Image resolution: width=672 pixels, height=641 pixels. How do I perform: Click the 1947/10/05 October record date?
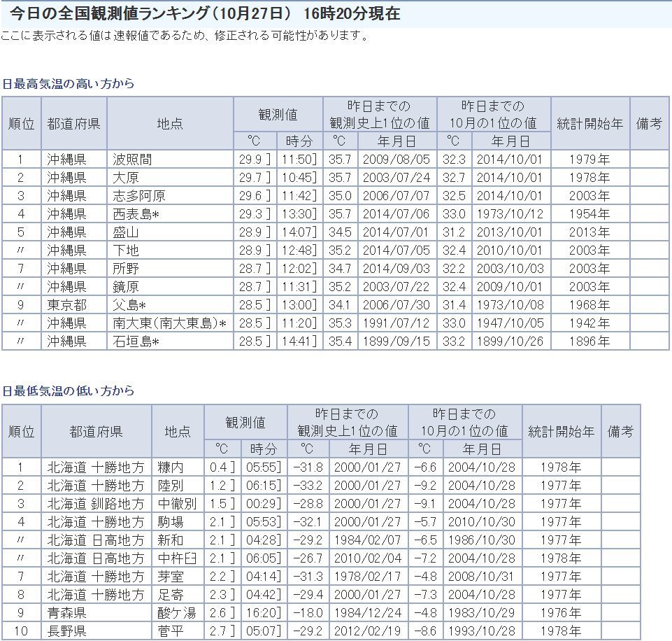[x=511, y=323]
